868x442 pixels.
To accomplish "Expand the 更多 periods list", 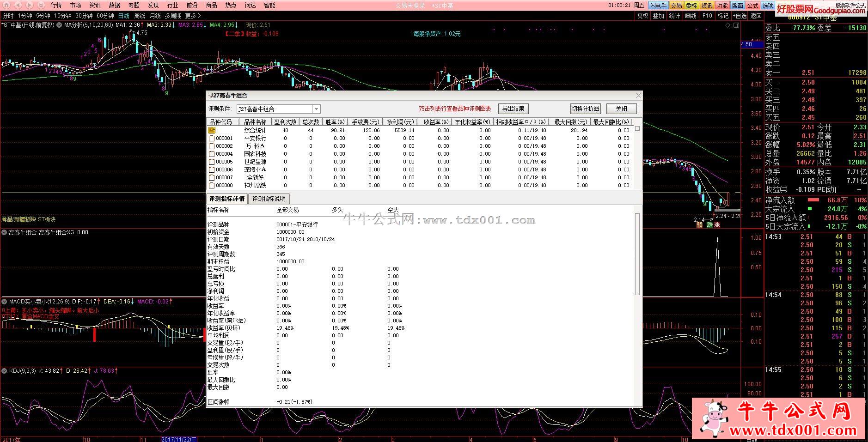I will pos(193,16).
